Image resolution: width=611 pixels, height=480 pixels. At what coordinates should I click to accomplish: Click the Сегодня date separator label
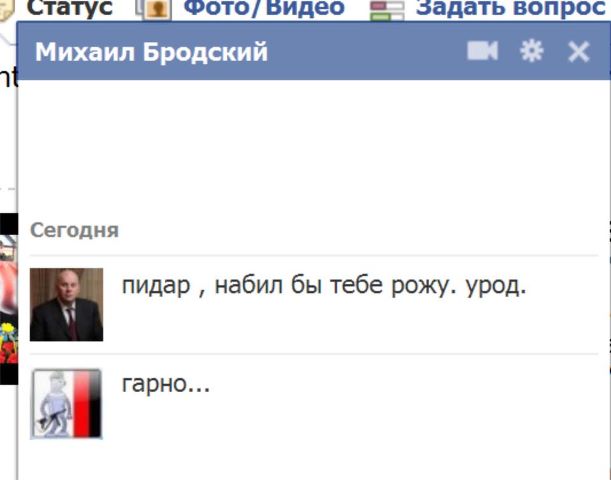point(74,230)
